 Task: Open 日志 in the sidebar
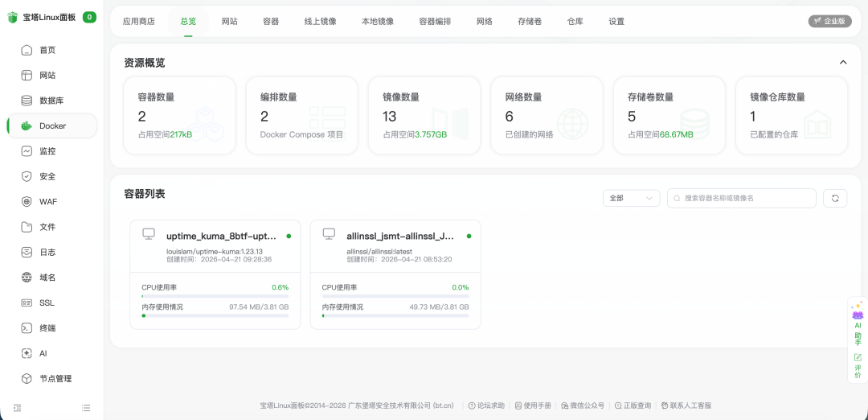point(51,252)
